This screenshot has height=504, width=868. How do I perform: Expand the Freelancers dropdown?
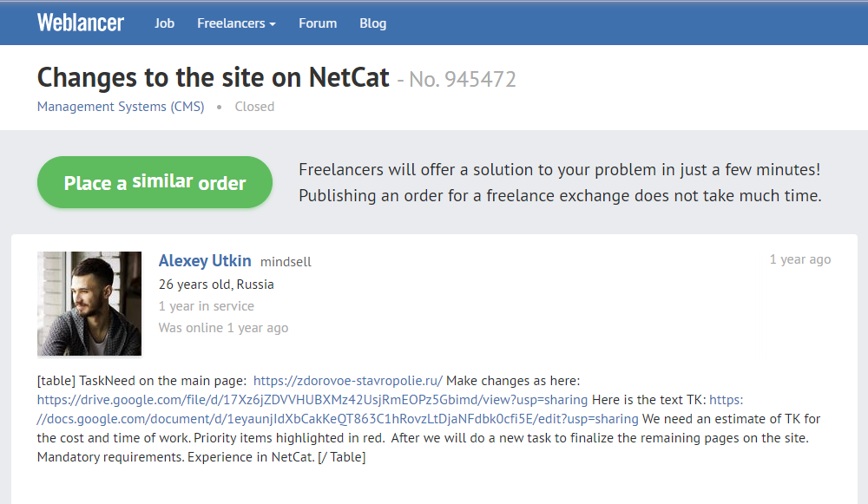click(236, 23)
